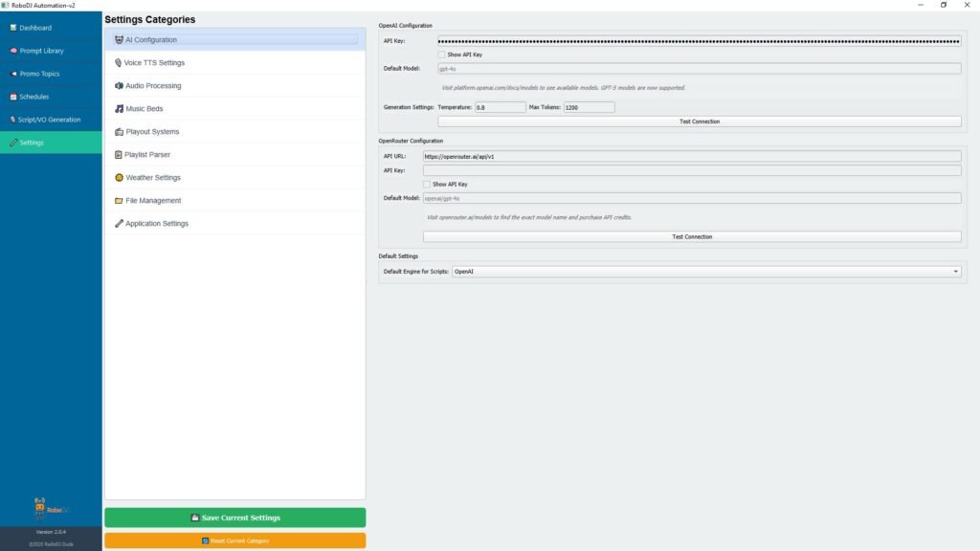Click the Weather Settings sun icon

pos(119,178)
